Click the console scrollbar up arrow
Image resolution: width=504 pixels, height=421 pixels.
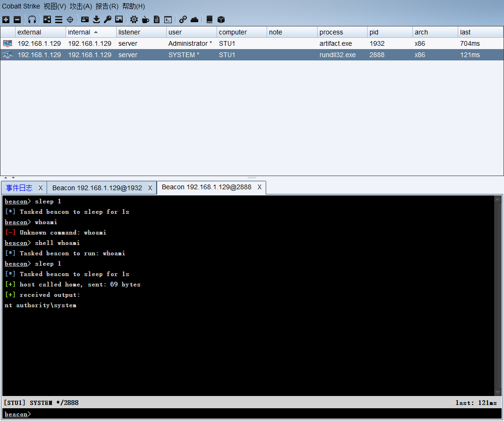pyautogui.click(x=497, y=199)
